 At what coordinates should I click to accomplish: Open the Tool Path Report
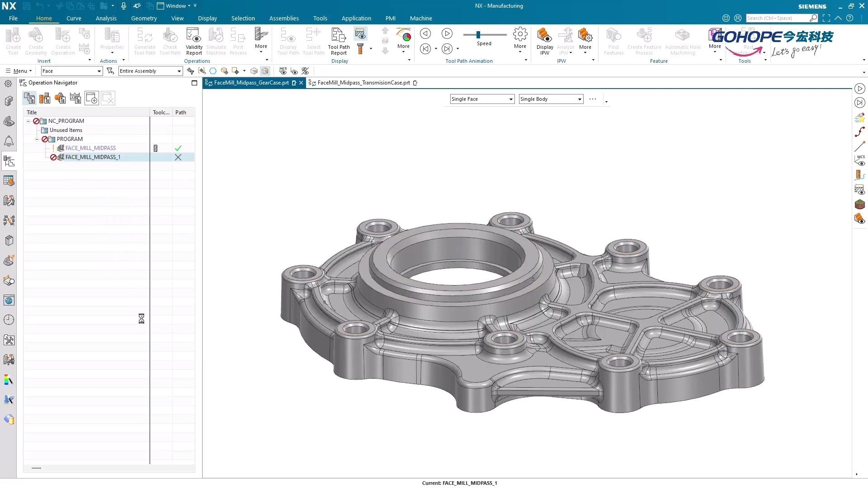tap(339, 36)
